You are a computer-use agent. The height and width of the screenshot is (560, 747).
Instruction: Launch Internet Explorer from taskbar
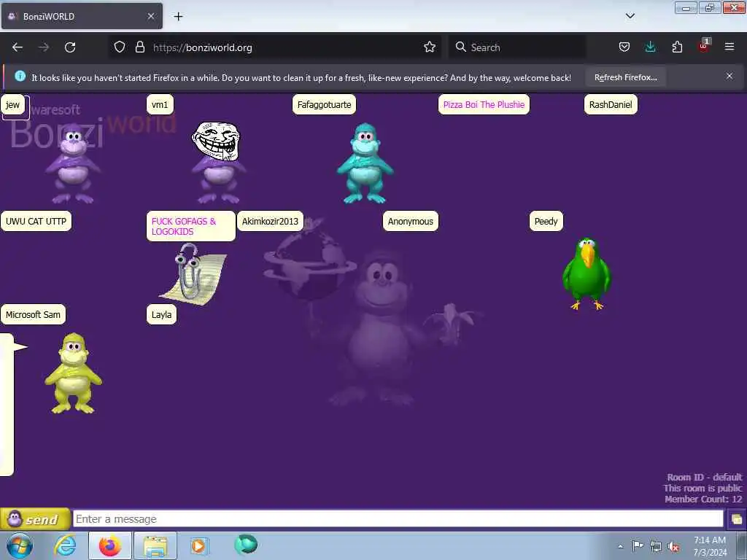pyautogui.click(x=65, y=545)
